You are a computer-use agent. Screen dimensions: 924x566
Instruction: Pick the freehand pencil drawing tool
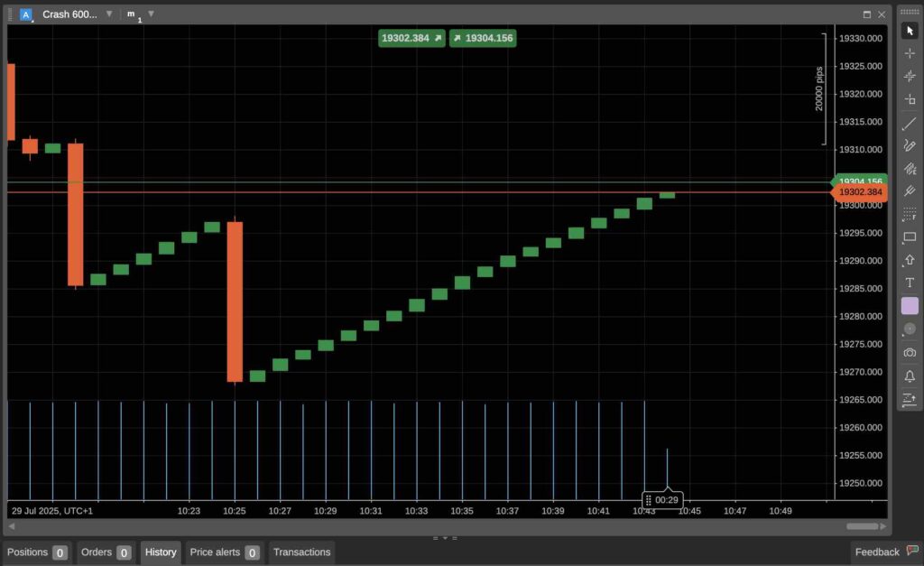(910, 144)
